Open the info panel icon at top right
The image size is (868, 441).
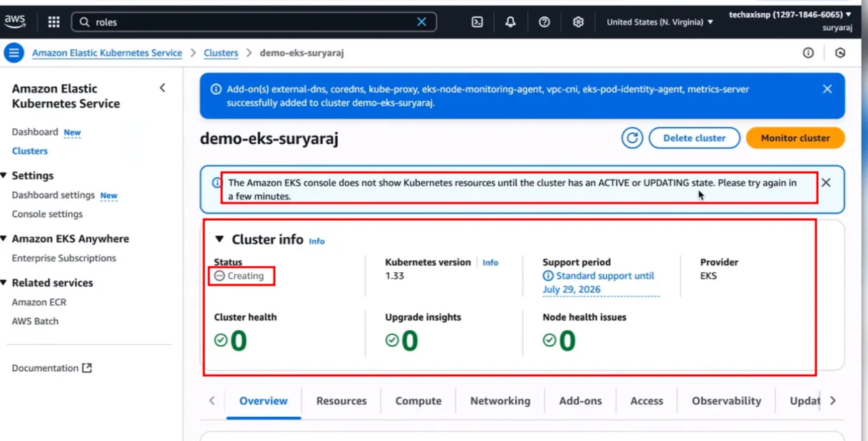coord(808,53)
